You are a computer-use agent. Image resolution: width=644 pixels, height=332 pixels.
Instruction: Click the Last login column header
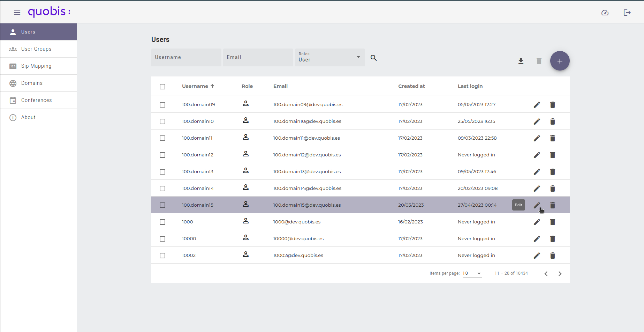click(x=470, y=86)
